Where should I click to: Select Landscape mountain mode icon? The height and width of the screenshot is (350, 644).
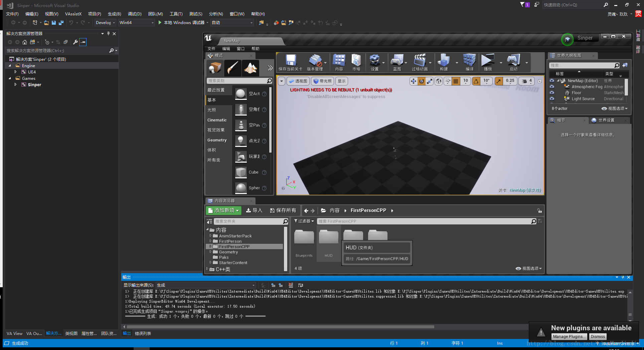click(x=250, y=68)
